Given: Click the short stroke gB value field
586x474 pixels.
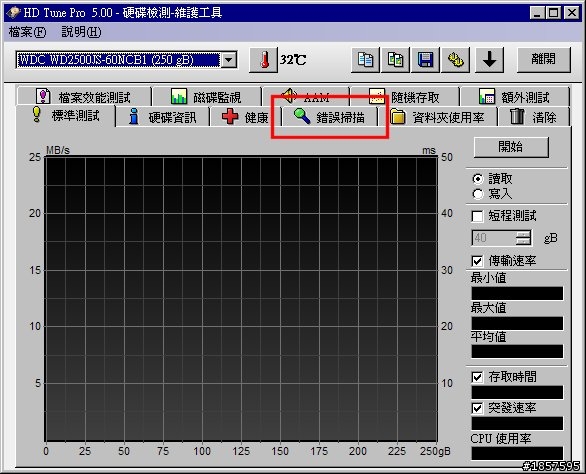Looking at the screenshot, I should click(494, 238).
